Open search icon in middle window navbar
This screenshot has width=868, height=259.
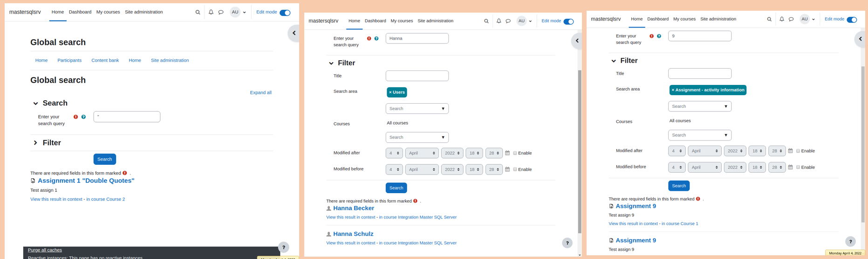(x=486, y=21)
